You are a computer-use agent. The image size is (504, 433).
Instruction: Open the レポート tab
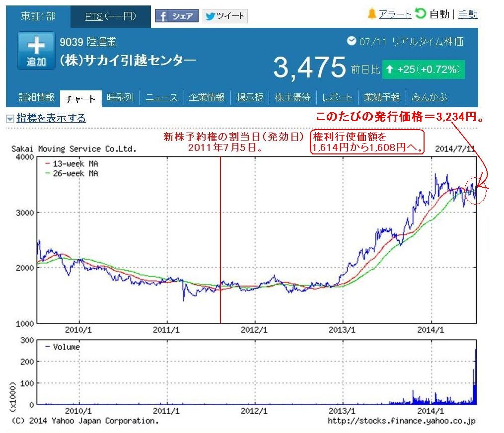coord(338,97)
